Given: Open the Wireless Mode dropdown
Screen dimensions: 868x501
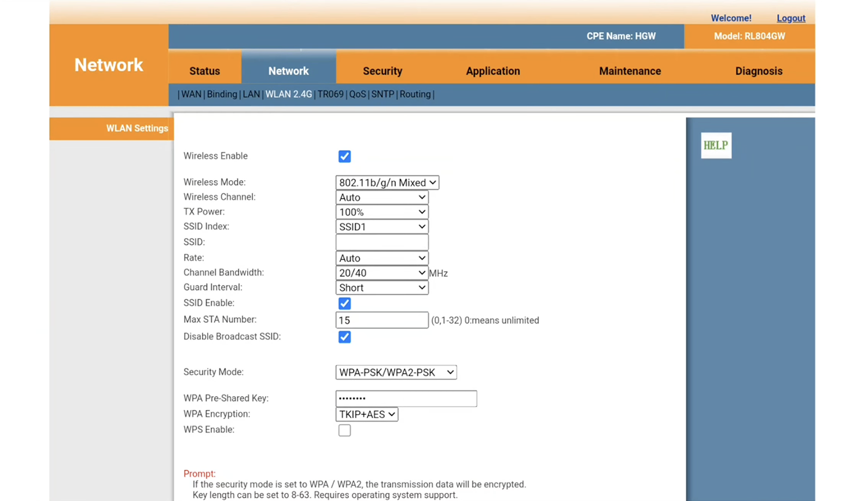Looking at the screenshot, I should (387, 182).
